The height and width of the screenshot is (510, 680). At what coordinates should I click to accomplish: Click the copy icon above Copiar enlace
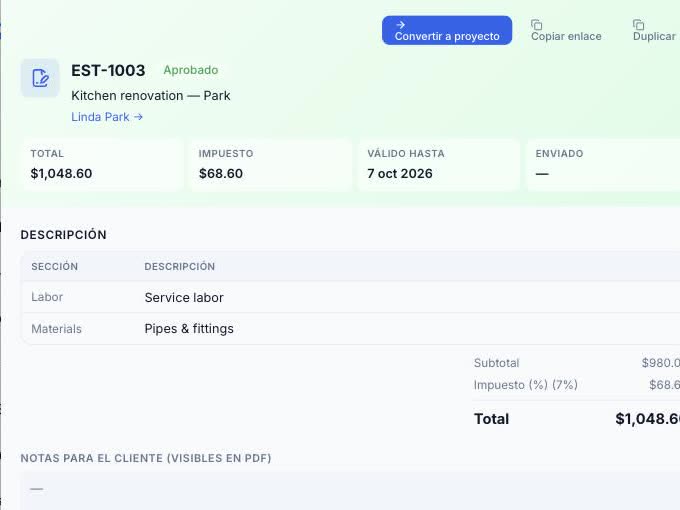click(x=536, y=25)
